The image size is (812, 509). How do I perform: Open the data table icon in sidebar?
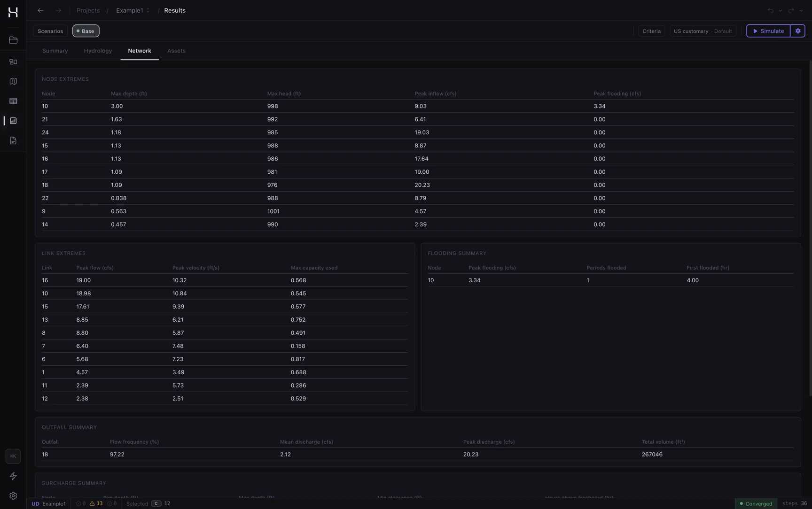point(13,101)
